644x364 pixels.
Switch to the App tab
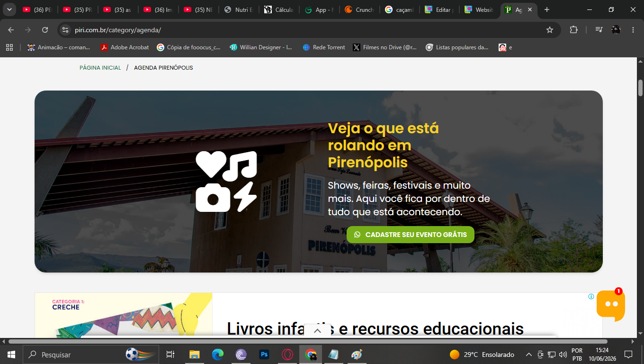pyautogui.click(x=319, y=9)
